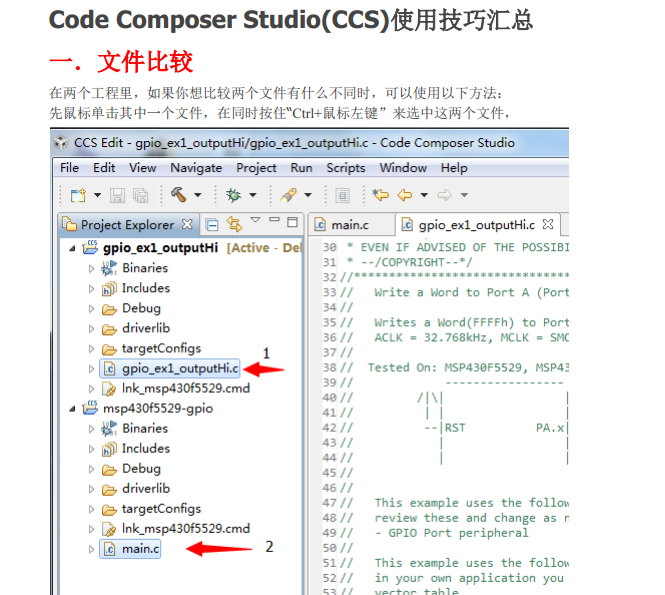Switch to the main.c editor tab
The image size is (665, 595).
[350, 225]
